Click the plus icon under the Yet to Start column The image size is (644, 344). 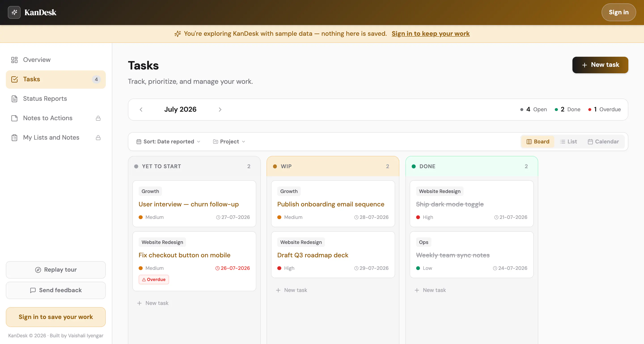tap(140, 303)
